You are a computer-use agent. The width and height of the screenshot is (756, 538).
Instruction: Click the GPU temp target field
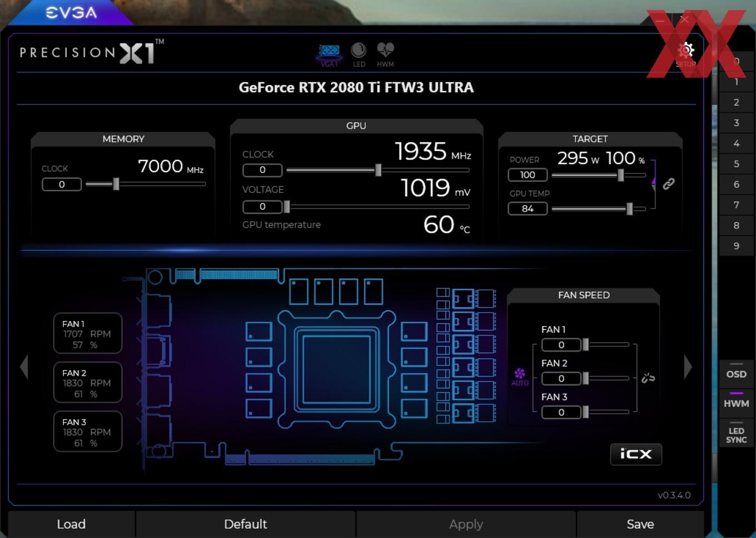(528, 209)
